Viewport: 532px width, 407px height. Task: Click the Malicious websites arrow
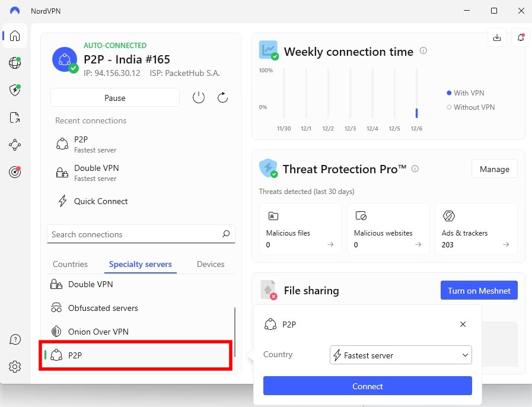coord(418,244)
